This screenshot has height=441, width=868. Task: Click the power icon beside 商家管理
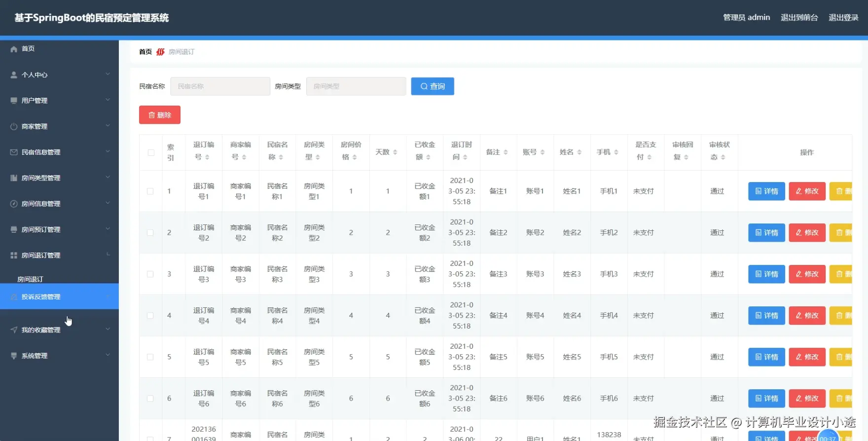point(14,127)
